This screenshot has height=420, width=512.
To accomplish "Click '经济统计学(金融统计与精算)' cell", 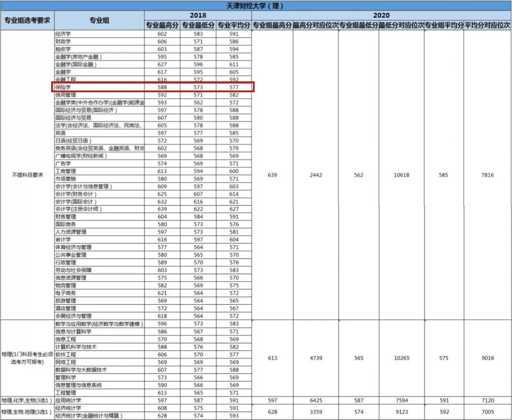I will pyautogui.click(x=99, y=416).
